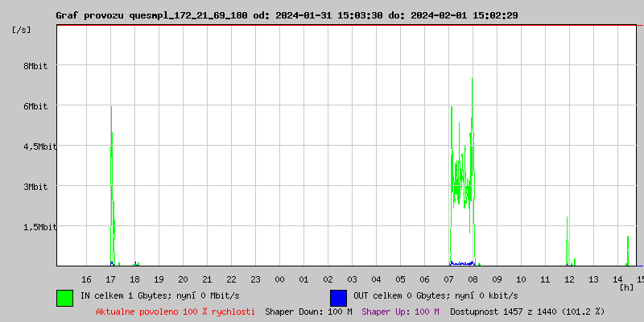Click the blue OUT legend color swatch

pos(338,298)
